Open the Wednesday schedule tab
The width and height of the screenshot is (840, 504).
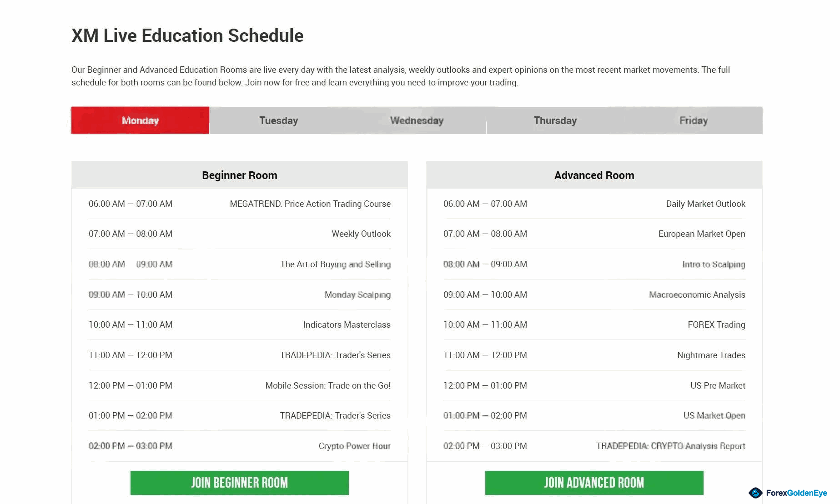417,120
